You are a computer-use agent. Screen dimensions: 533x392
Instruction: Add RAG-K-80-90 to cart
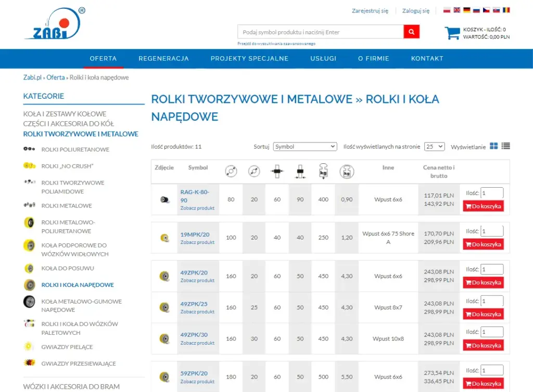(483, 206)
